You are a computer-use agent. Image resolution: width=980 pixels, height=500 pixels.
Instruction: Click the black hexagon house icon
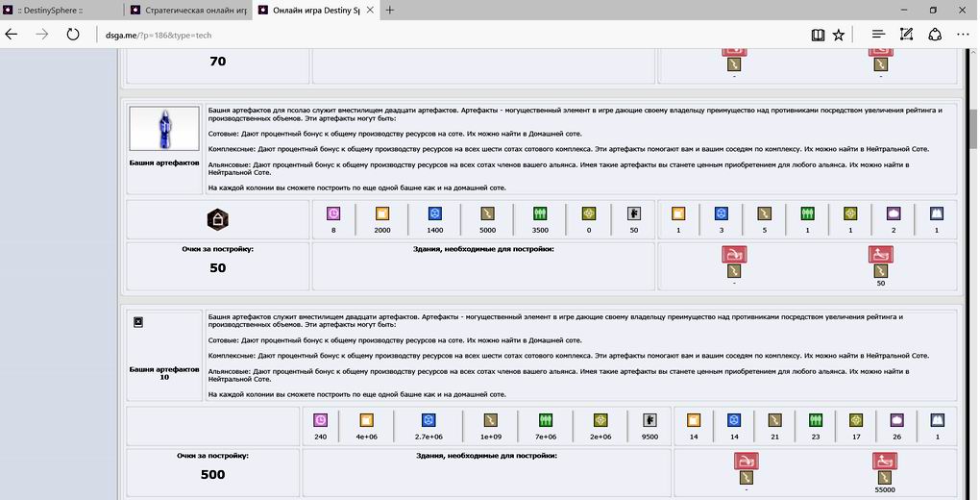pos(217,218)
